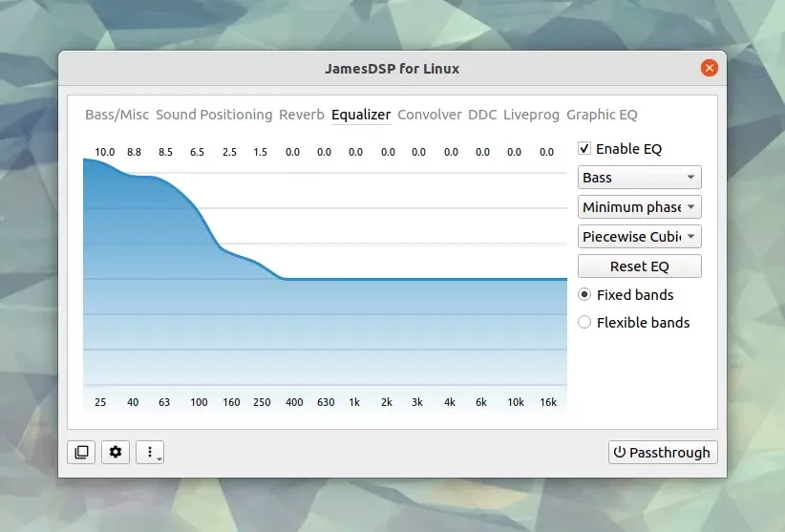Viewport: 785px width, 532px height.
Task: Select the Equalizer tab
Action: (x=361, y=115)
